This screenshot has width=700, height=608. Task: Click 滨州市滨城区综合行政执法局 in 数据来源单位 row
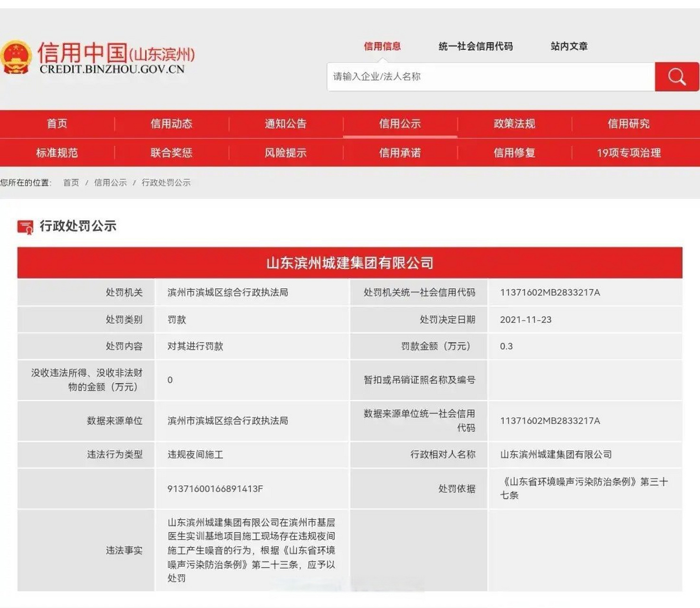[x=227, y=421]
